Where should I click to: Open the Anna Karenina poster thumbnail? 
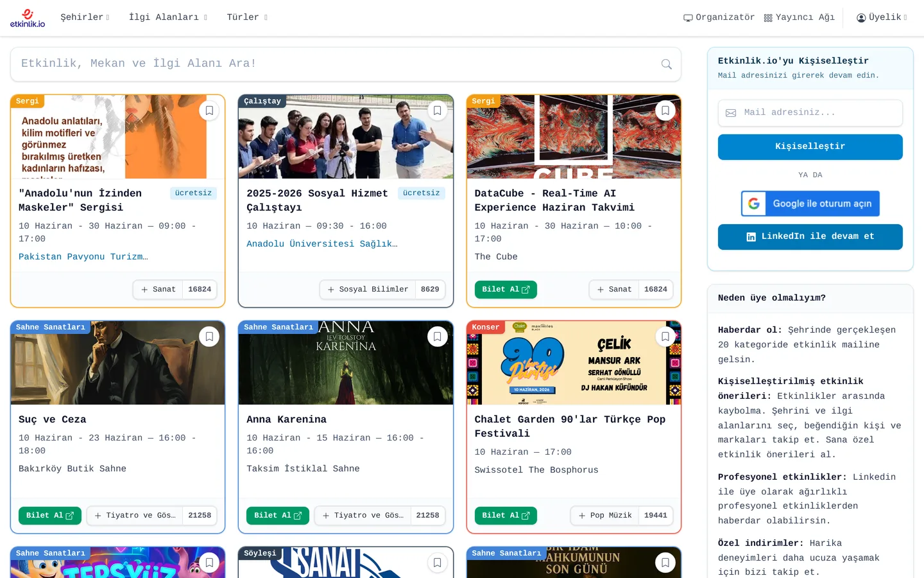346,363
